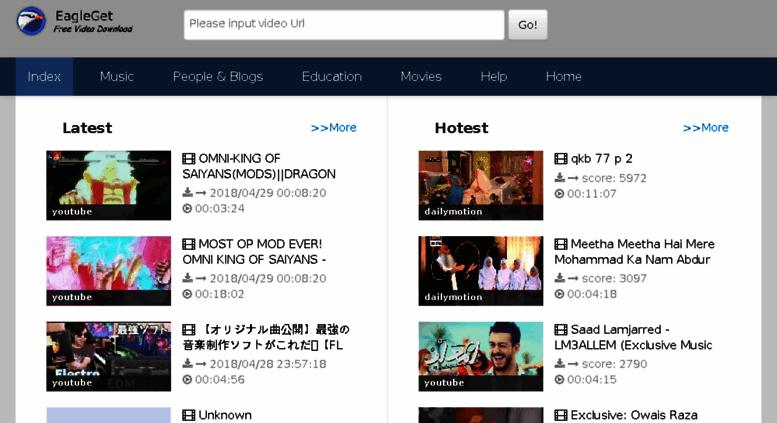This screenshot has width=777, height=423.
Task: Open the Help menu item
Action: pos(494,76)
